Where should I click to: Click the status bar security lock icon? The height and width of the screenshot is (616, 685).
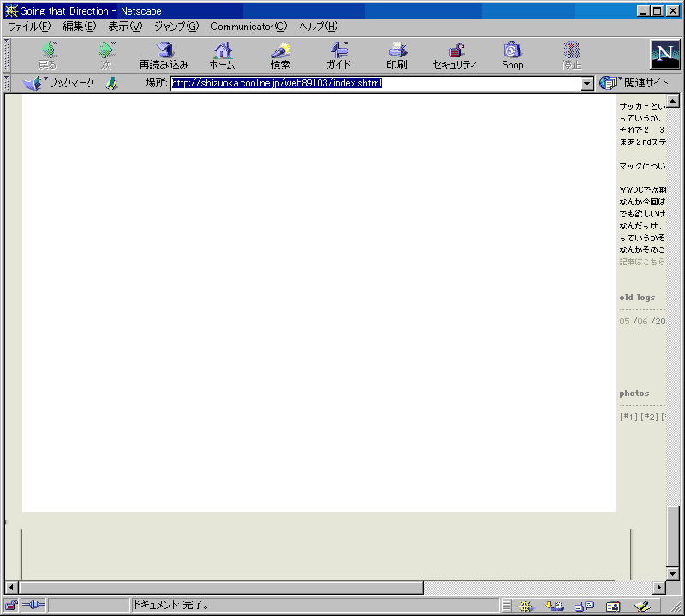(11, 605)
